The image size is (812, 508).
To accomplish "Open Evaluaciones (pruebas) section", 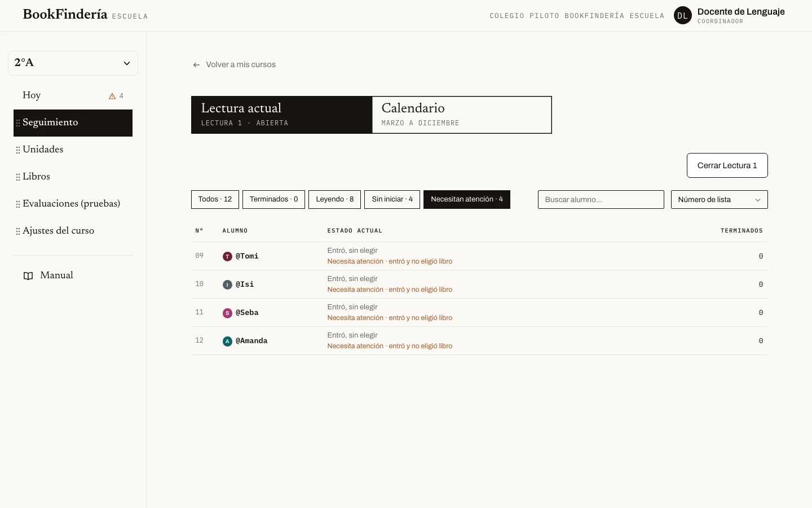I will [73, 204].
